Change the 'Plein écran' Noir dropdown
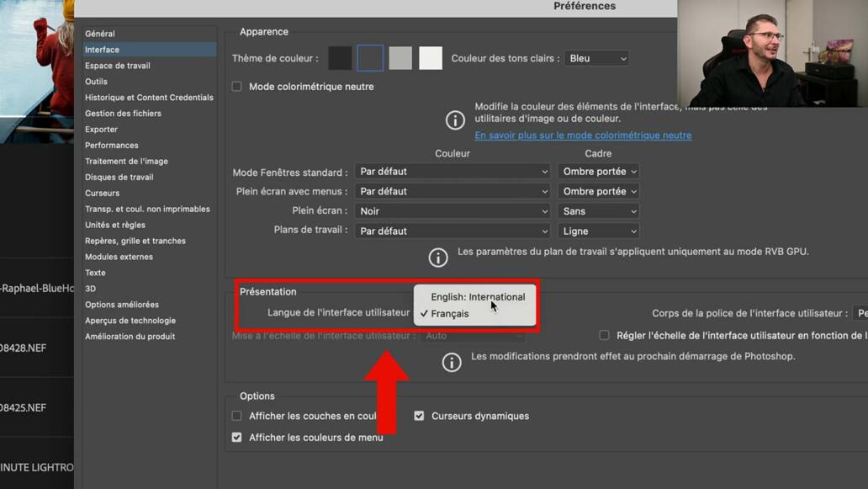The width and height of the screenshot is (868, 489). point(452,210)
